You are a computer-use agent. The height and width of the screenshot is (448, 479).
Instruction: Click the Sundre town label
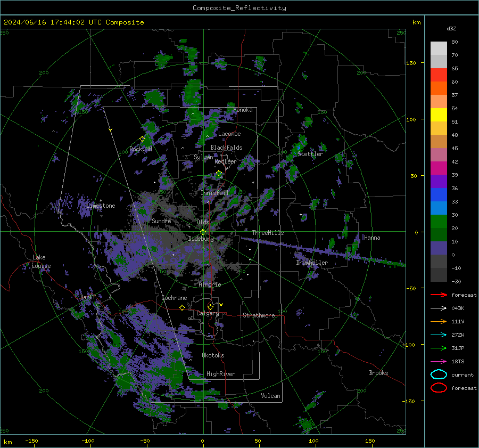[161, 221]
